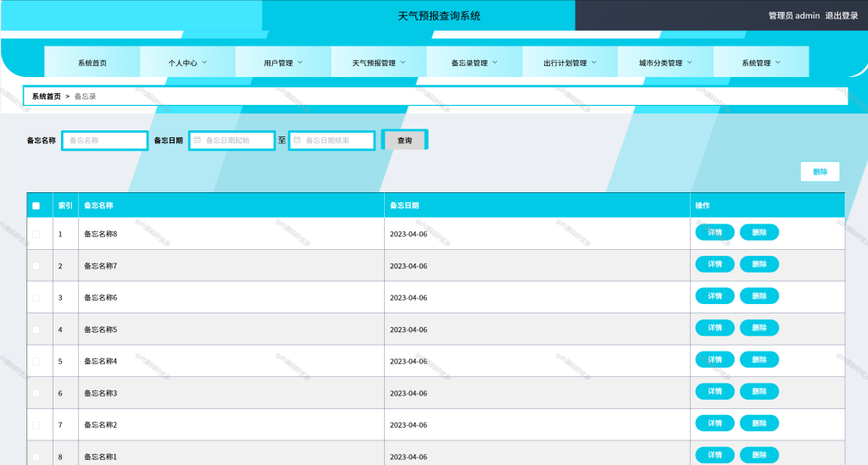Image resolution: width=868 pixels, height=465 pixels.
Task: Check the box for row 备忘名称4
Action: coord(36,362)
